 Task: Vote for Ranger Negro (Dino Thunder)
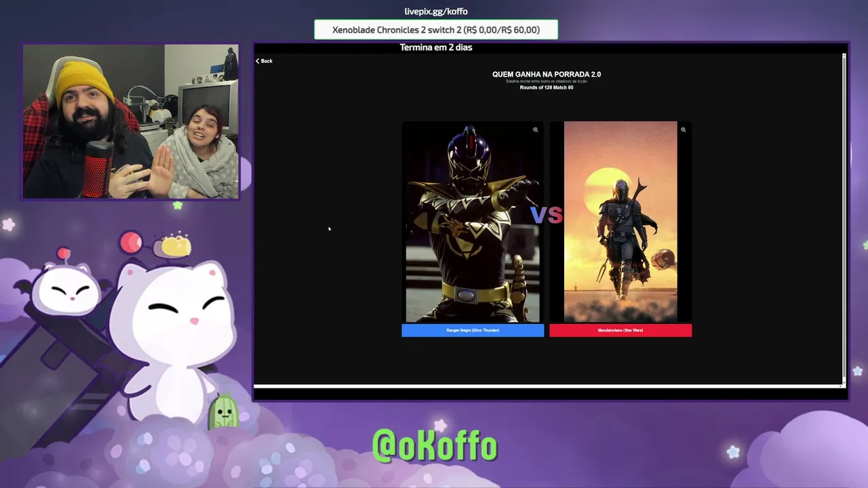click(473, 330)
